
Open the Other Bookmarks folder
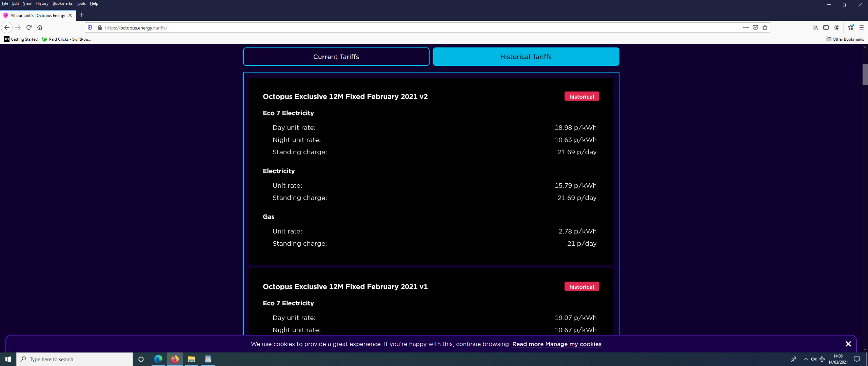click(x=845, y=39)
